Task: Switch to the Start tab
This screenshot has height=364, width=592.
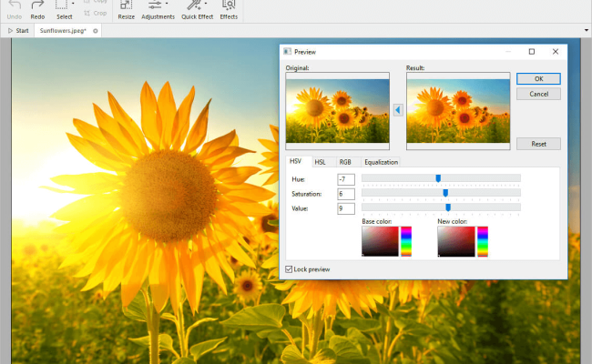Action: click(x=18, y=31)
